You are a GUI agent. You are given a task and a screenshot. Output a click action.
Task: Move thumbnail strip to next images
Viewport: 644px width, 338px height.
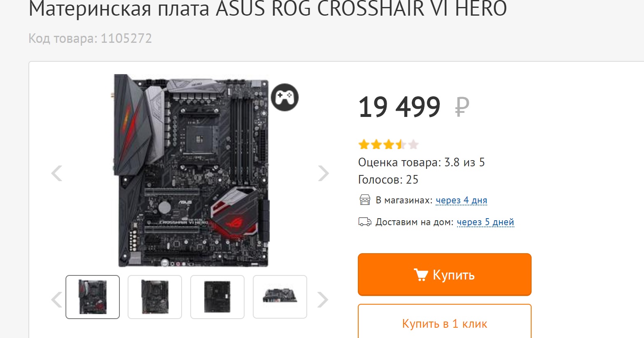click(323, 300)
